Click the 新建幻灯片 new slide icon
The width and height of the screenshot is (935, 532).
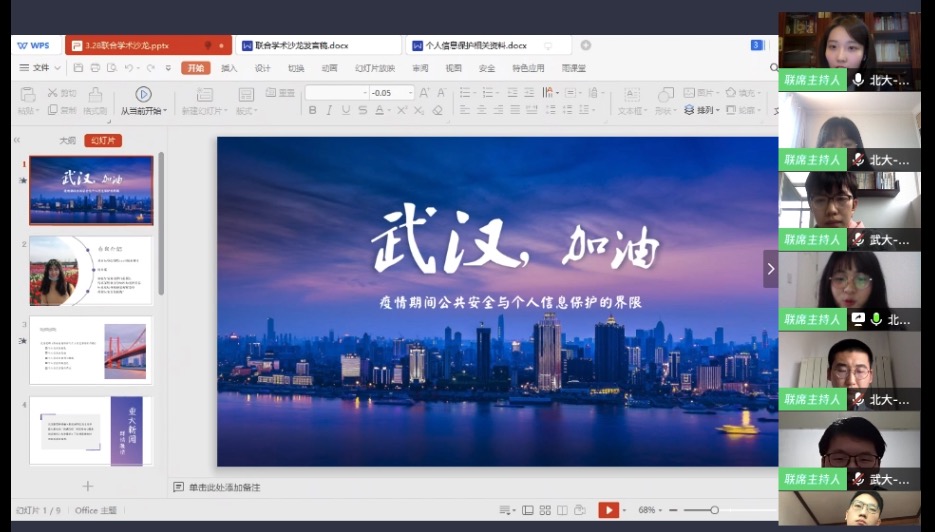pos(202,93)
